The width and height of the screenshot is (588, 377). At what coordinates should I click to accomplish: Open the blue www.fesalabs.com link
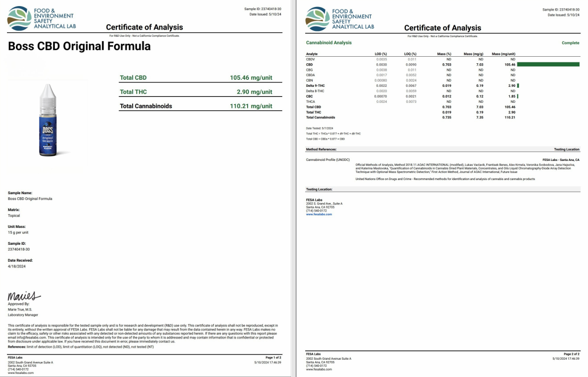pyautogui.click(x=319, y=214)
